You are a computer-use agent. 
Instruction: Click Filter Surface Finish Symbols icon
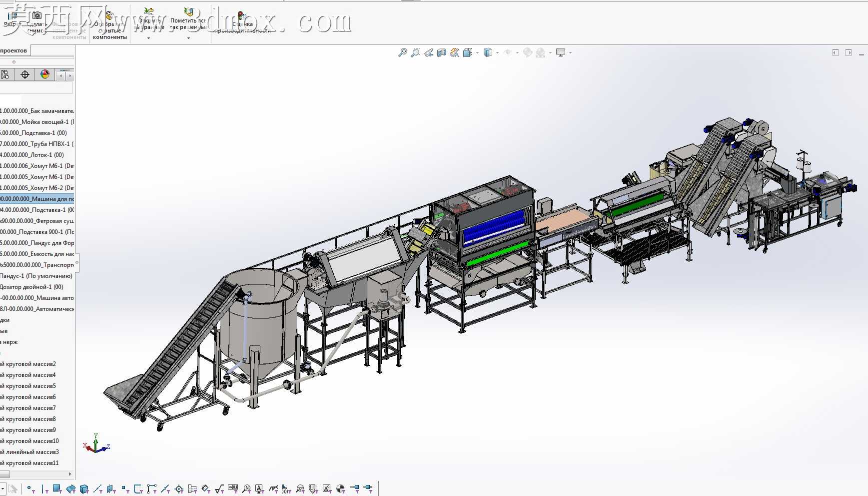tap(219, 489)
